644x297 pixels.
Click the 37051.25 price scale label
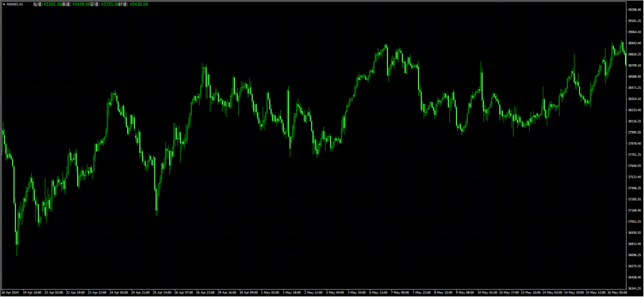634,221
